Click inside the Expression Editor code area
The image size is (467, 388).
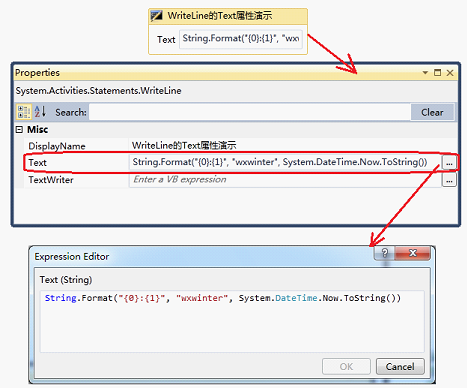[232, 321]
